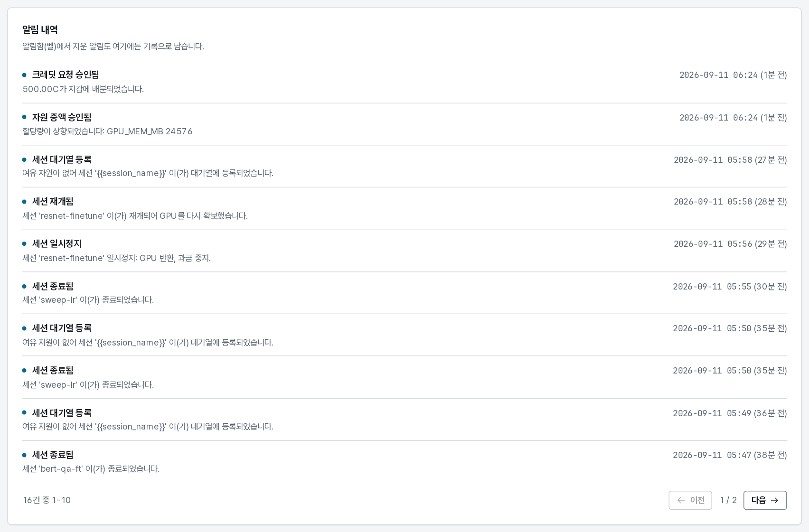Click the message '500.00C가 지갑에 배분되었습니다.'
This screenshot has height=532, width=809.
(83, 89)
